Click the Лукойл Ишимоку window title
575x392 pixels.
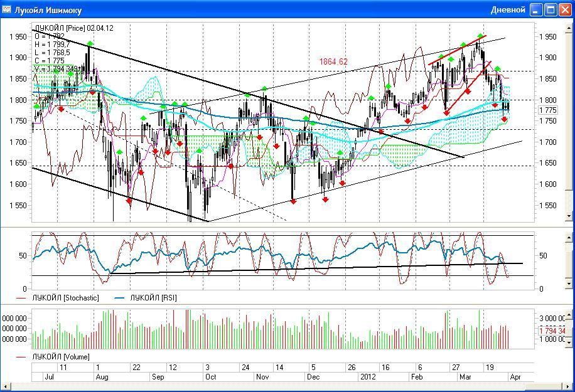pos(48,10)
